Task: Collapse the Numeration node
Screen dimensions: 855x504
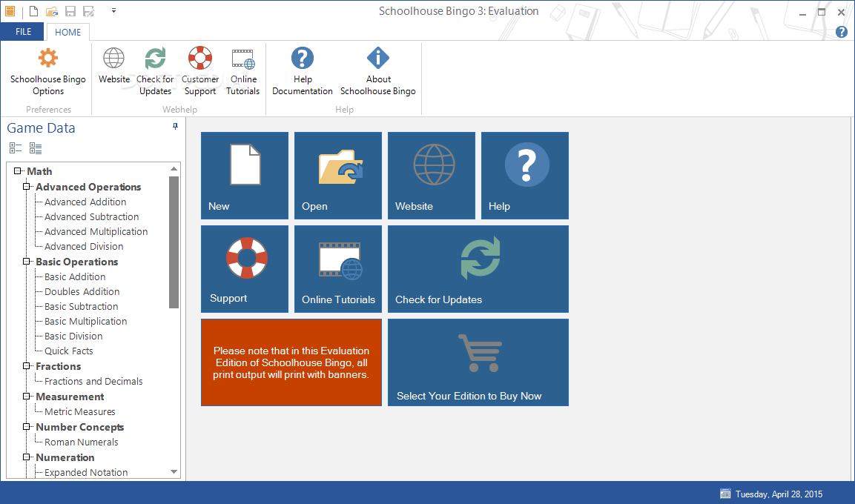Action: tap(26, 457)
